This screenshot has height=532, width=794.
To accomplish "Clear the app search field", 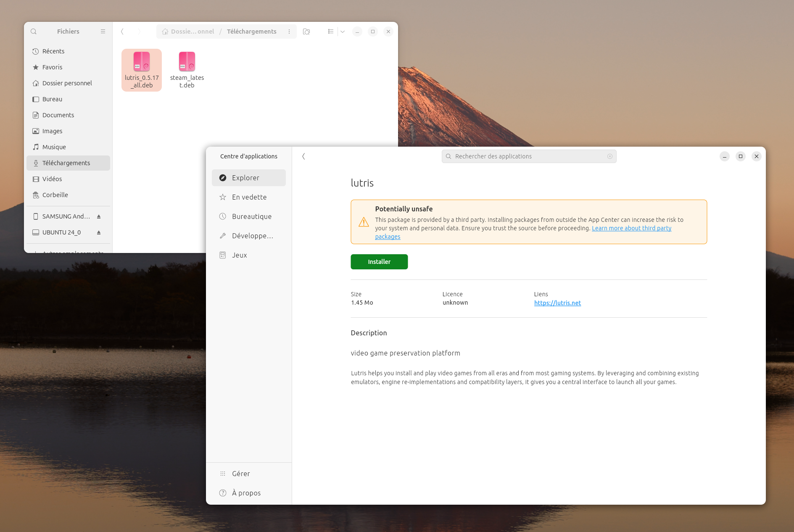I will [610, 156].
